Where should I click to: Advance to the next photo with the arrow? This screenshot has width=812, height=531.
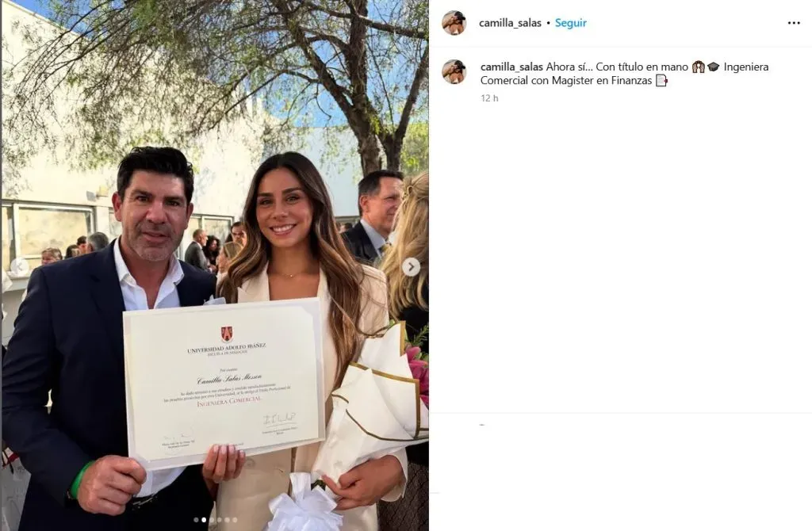click(412, 267)
